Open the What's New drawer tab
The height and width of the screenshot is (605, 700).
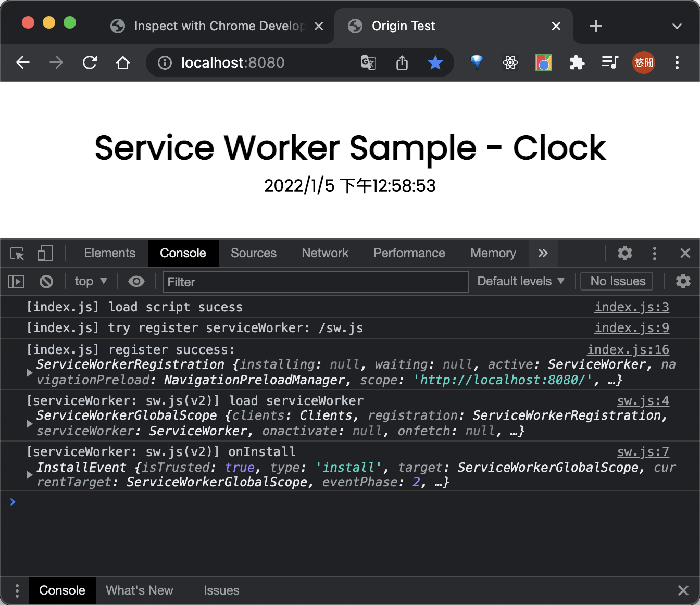click(140, 590)
